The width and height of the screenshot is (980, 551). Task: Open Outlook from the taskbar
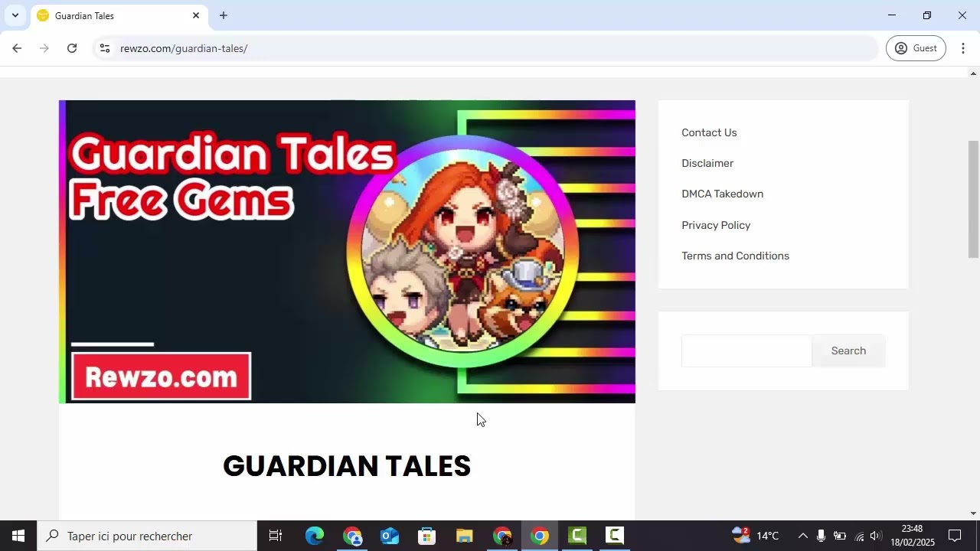click(390, 536)
